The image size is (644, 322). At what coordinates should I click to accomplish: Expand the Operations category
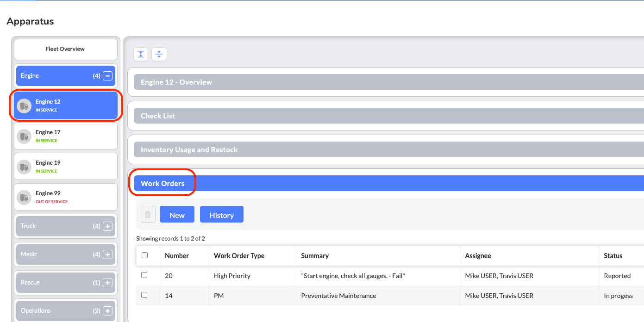(x=107, y=311)
